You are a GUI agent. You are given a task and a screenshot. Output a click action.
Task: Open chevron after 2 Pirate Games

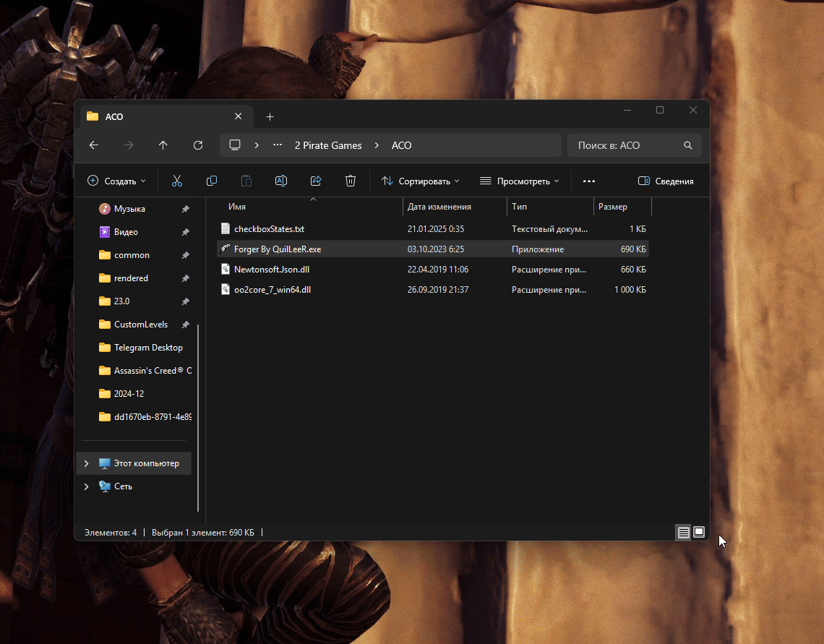point(377,145)
